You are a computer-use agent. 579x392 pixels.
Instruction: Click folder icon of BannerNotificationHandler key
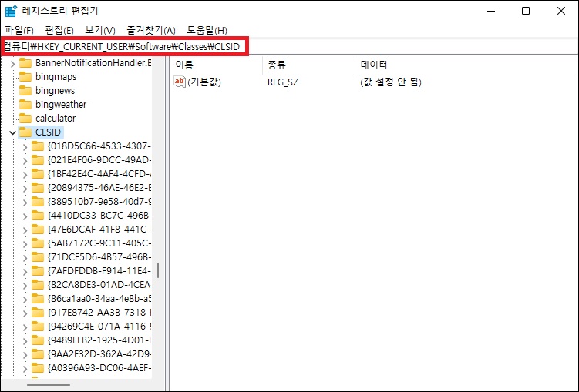click(25, 62)
